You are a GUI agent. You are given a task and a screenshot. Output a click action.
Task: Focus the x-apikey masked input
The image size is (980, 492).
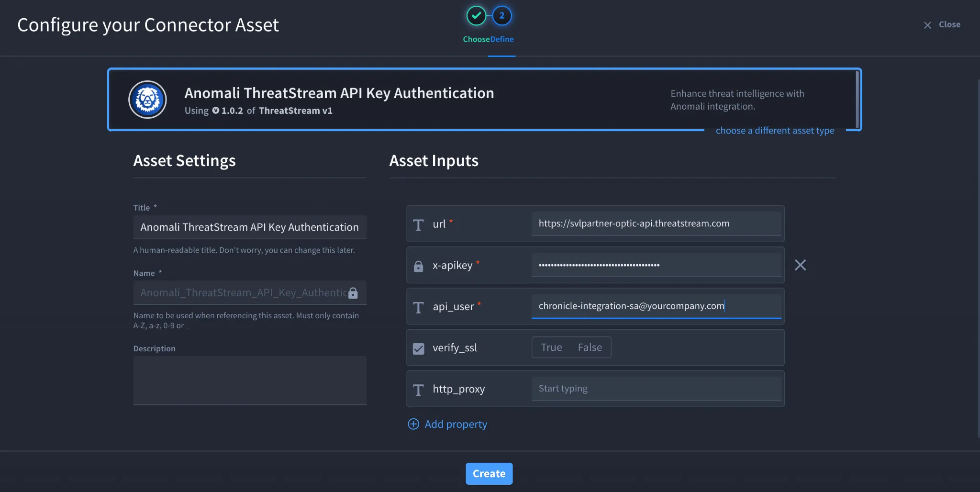pyautogui.click(x=657, y=265)
